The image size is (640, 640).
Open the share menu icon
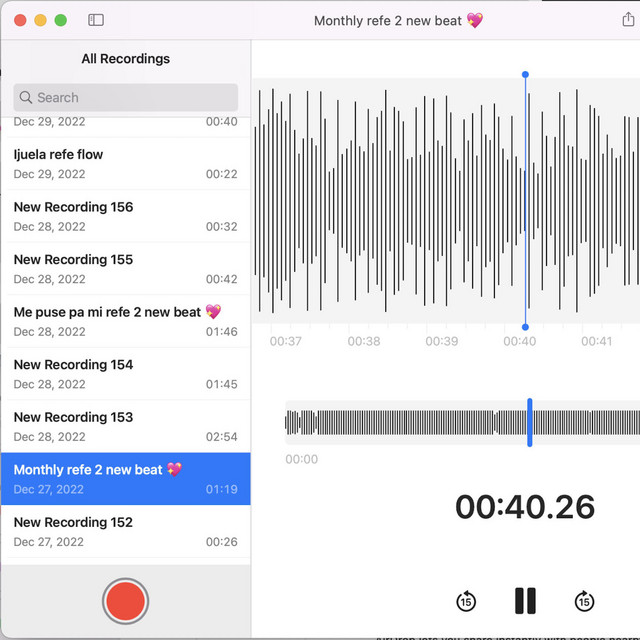pos(628,20)
